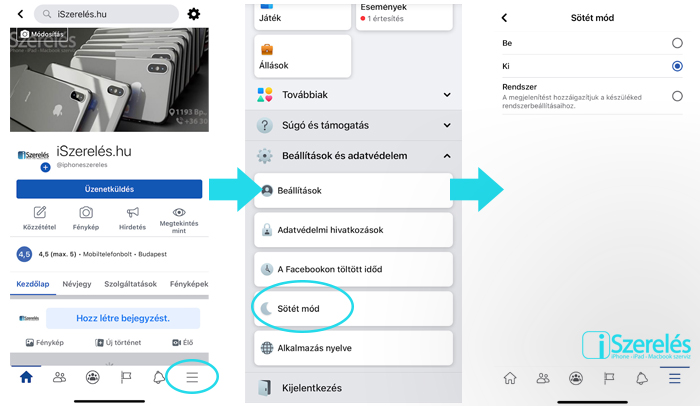The width and height of the screenshot is (700, 406).
Task: Open the Hirdetés megaphone icon
Action: [133, 212]
